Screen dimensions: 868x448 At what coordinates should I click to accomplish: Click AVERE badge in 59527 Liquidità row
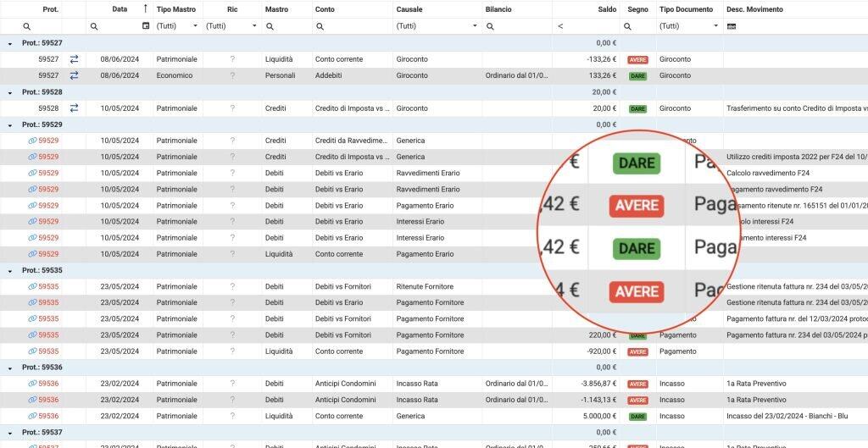pos(637,60)
